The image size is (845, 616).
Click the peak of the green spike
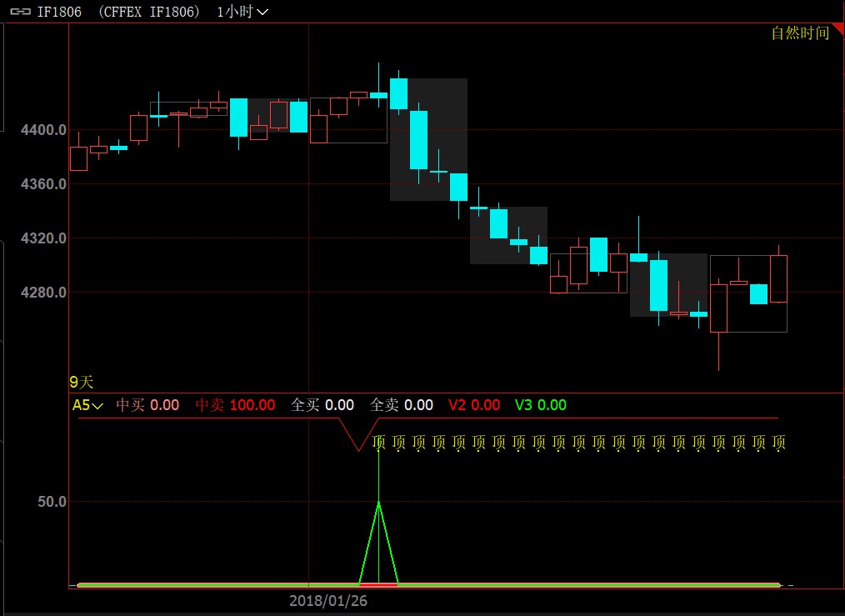[x=379, y=502]
